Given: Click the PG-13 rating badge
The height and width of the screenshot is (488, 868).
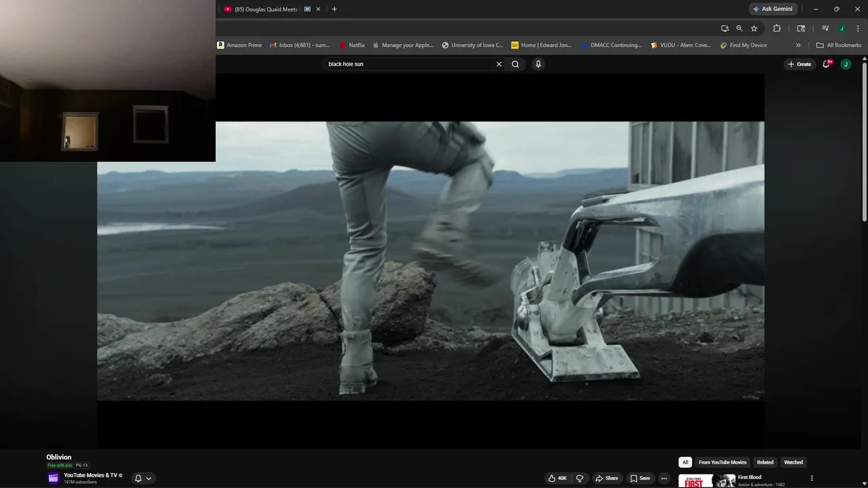Looking at the screenshot, I should tap(82, 466).
